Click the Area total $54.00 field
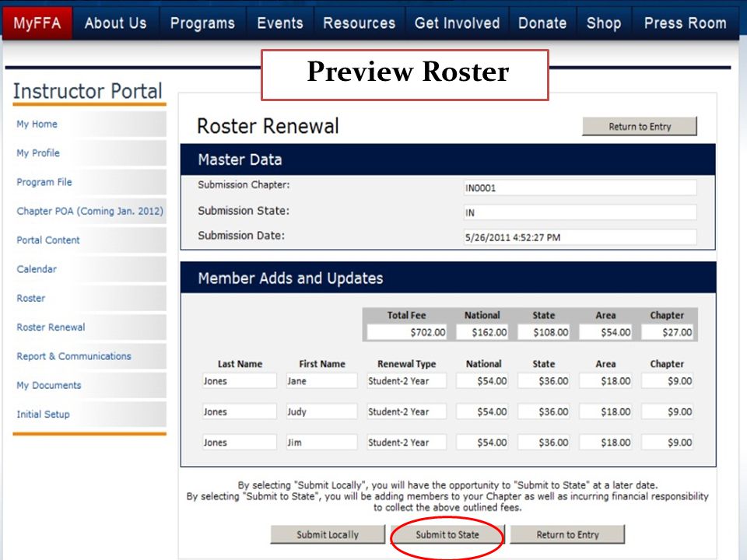This screenshot has width=747, height=560. pos(605,332)
